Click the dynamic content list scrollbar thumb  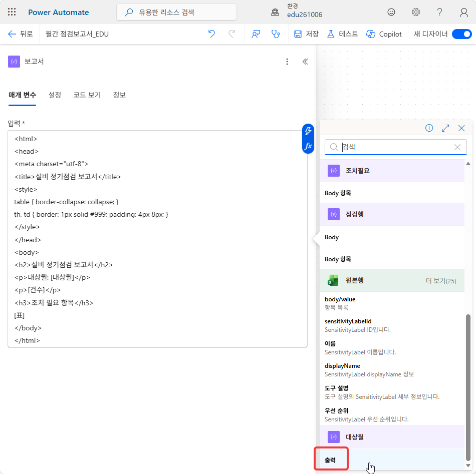468,387
